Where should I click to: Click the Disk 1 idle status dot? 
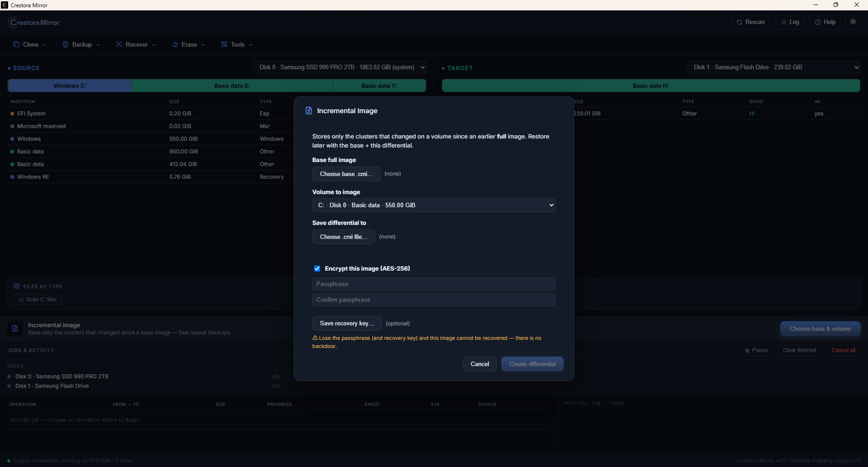pos(9,386)
